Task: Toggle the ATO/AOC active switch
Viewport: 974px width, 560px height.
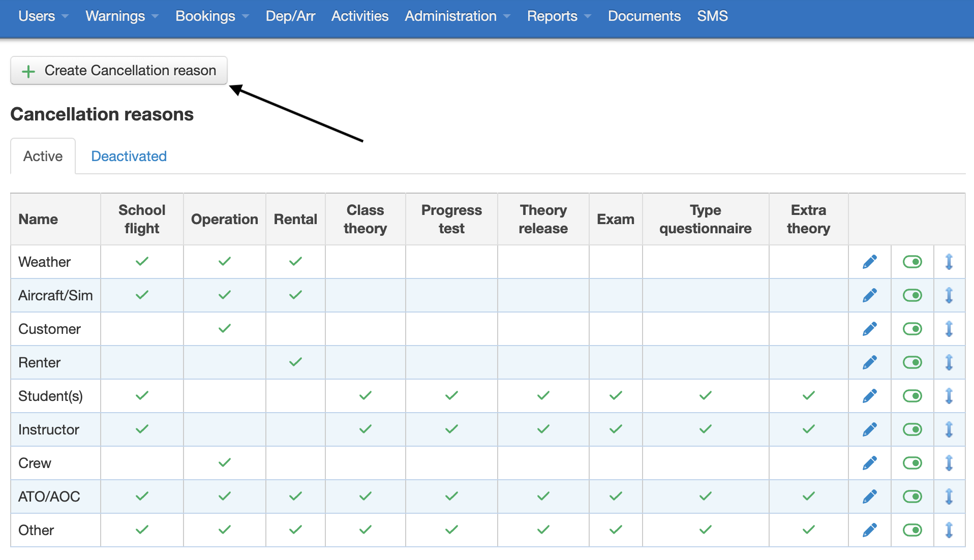Action: click(912, 496)
